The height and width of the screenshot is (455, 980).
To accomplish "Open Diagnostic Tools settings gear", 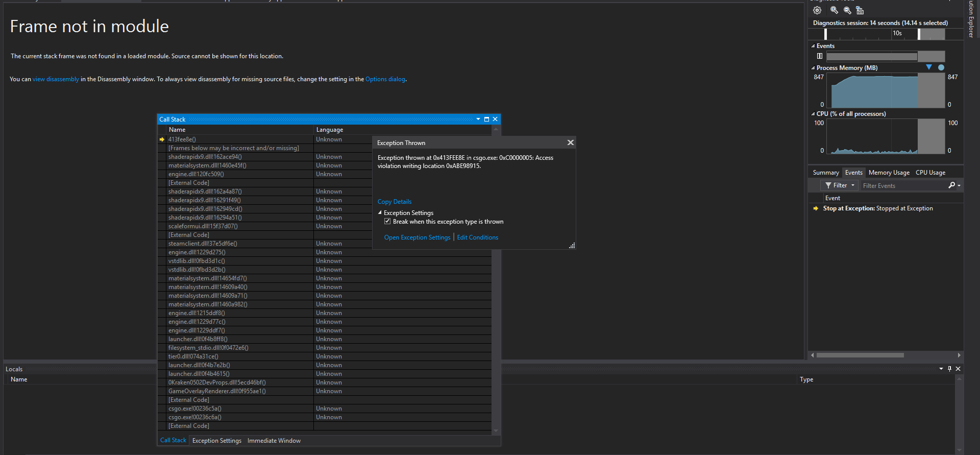I will tap(817, 10).
